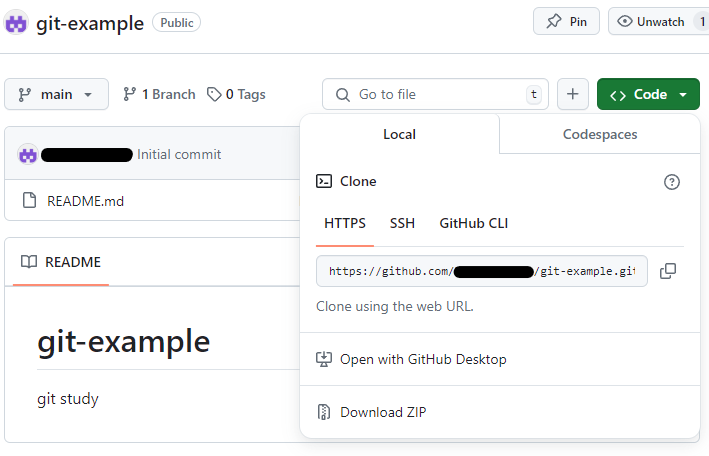Click the 'Clone using the web URL.' text
Screen dimensions: 709x456
click(x=395, y=306)
